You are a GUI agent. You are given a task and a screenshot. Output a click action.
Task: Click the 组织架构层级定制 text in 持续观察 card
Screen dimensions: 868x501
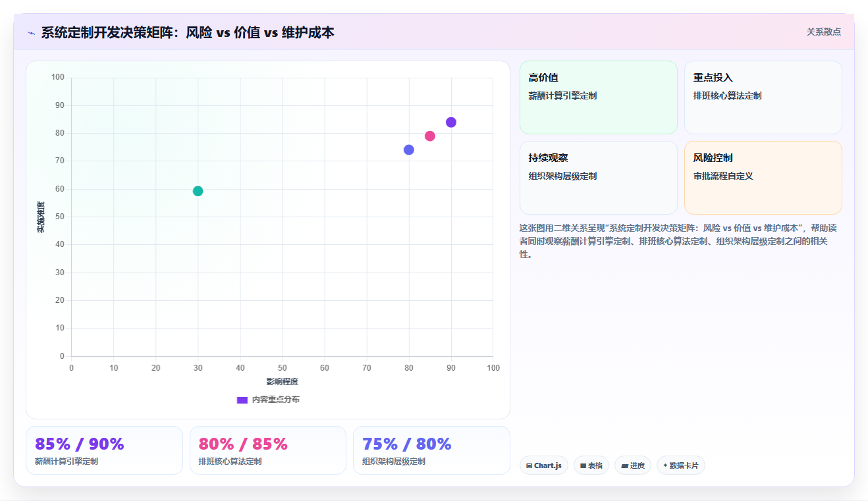click(562, 176)
